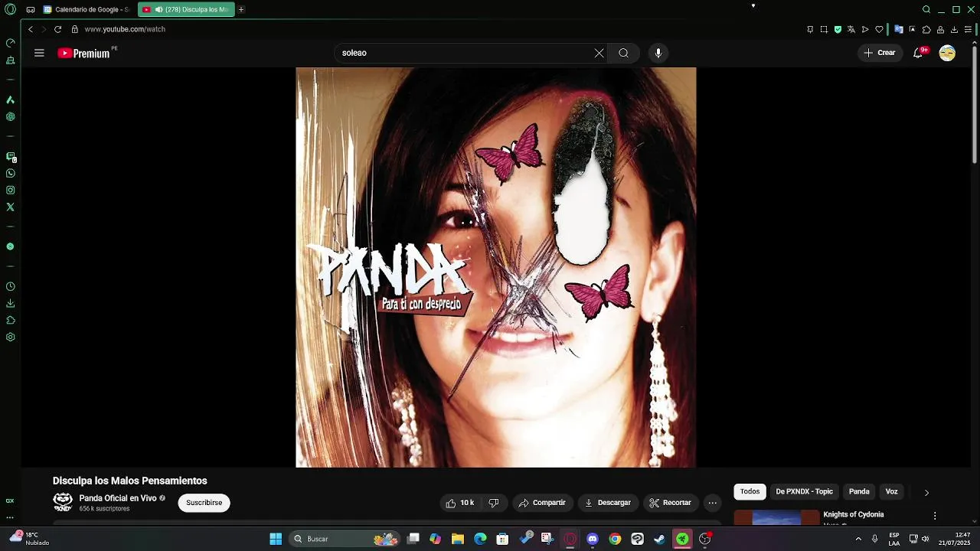Open the page translate icon in the address bar
The height and width of the screenshot is (551, 980).
coord(851,29)
